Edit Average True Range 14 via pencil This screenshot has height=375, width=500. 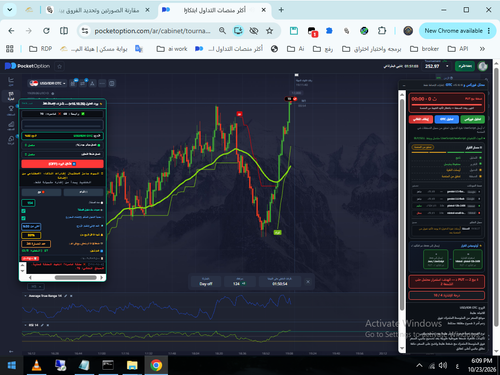[x=66, y=296]
